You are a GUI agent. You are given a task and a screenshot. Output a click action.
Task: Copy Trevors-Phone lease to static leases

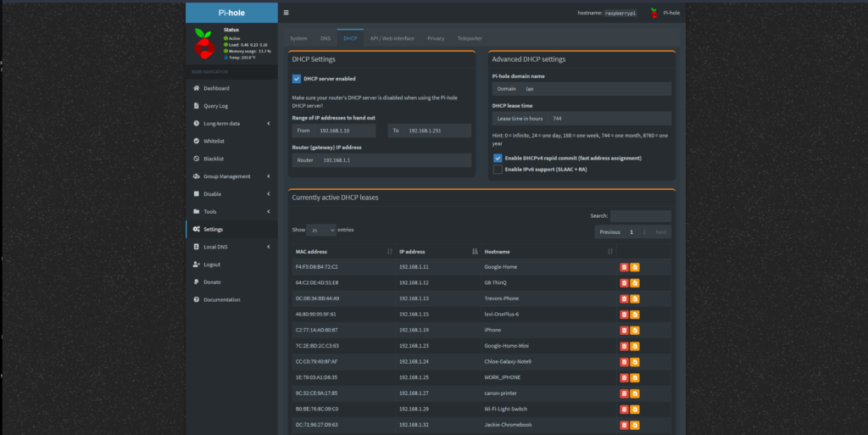pyautogui.click(x=635, y=298)
